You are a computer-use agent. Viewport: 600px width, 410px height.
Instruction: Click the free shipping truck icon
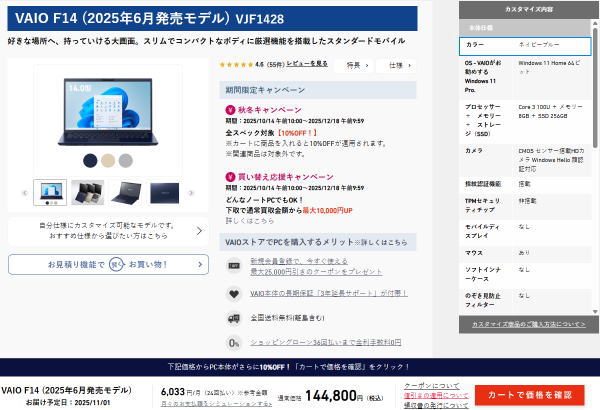click(x=232, y=318)
